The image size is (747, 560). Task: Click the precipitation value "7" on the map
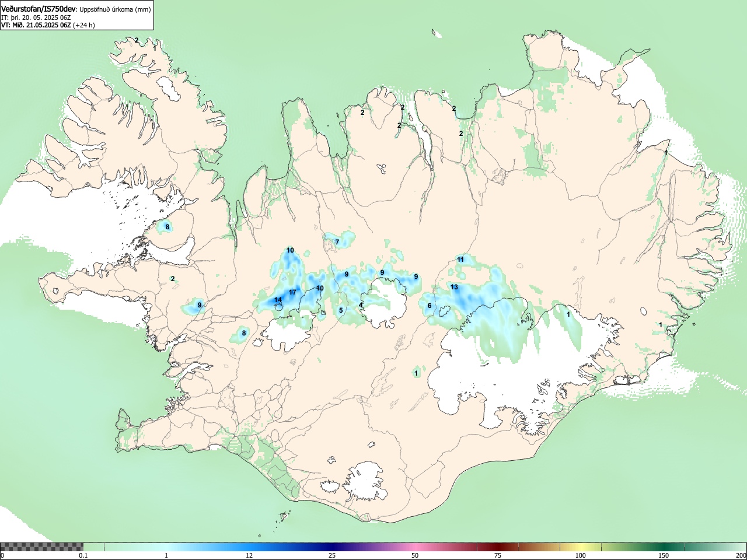pyautogui.click(x=337, y=242)
